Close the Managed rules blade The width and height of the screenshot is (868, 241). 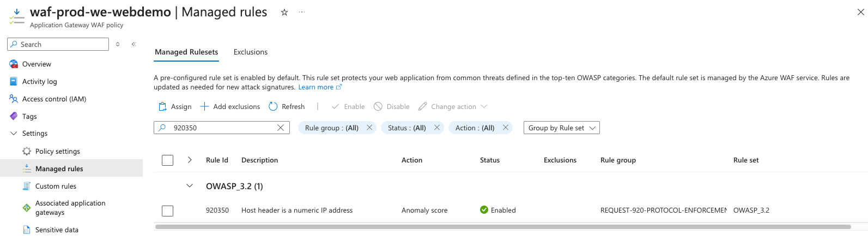860,12
